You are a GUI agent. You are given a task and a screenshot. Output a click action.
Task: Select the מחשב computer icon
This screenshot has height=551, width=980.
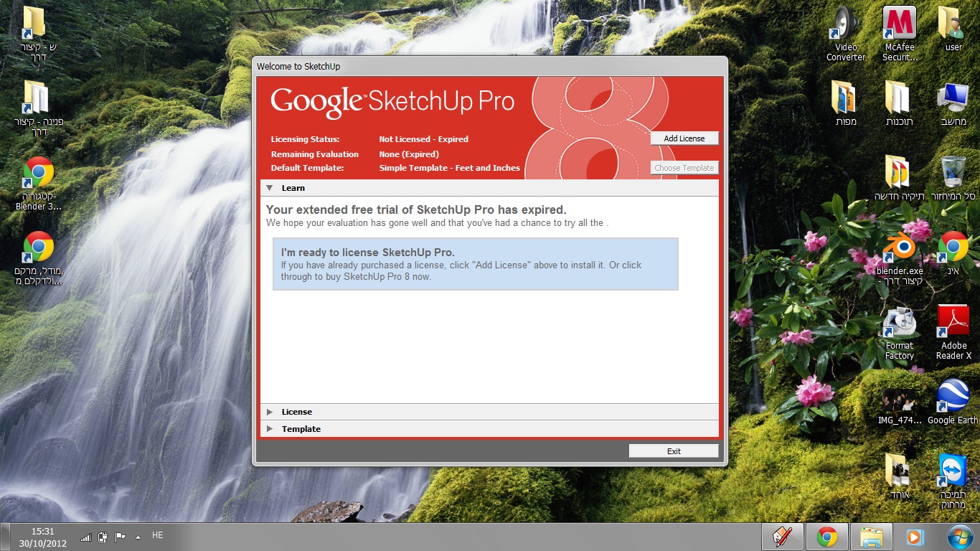pos(953,103)
